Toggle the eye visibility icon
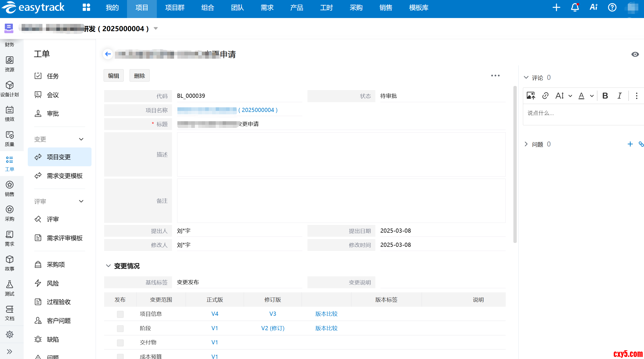This screenshot has height=359, width=644. point(635,54)
